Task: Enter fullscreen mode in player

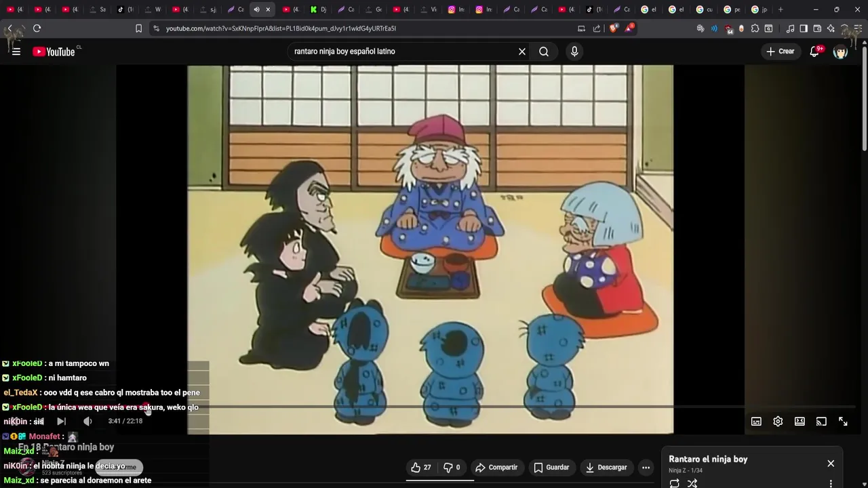Action: coord(843,422)
